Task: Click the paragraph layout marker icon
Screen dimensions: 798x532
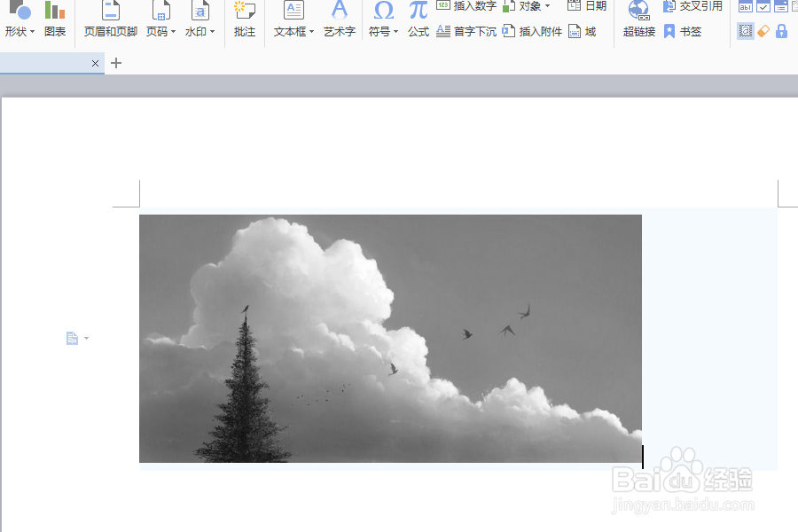Action: pyautogui.click(x=73, y=338)
